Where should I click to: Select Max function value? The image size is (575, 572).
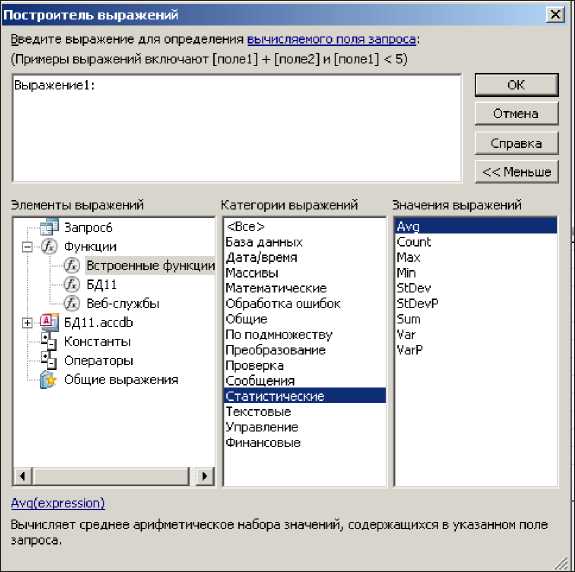point(476,257)
